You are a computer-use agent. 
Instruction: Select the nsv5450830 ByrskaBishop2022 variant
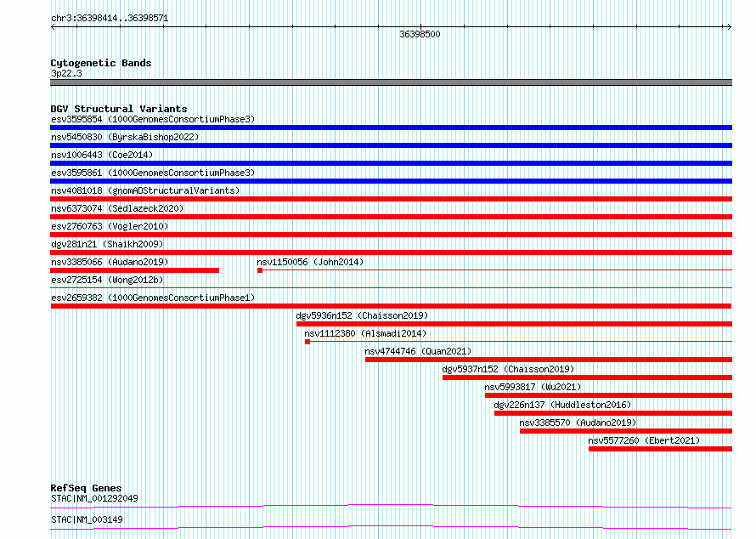(125, 137)
